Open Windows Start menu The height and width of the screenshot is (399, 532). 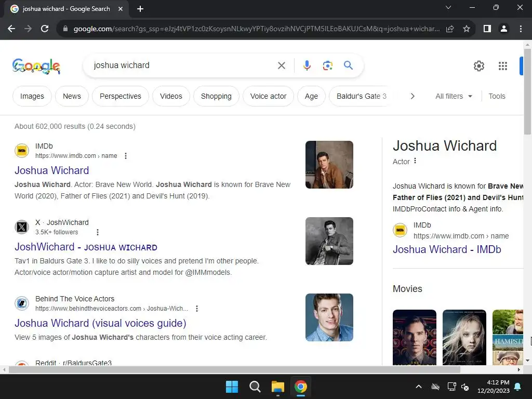[x=232, y=387]
